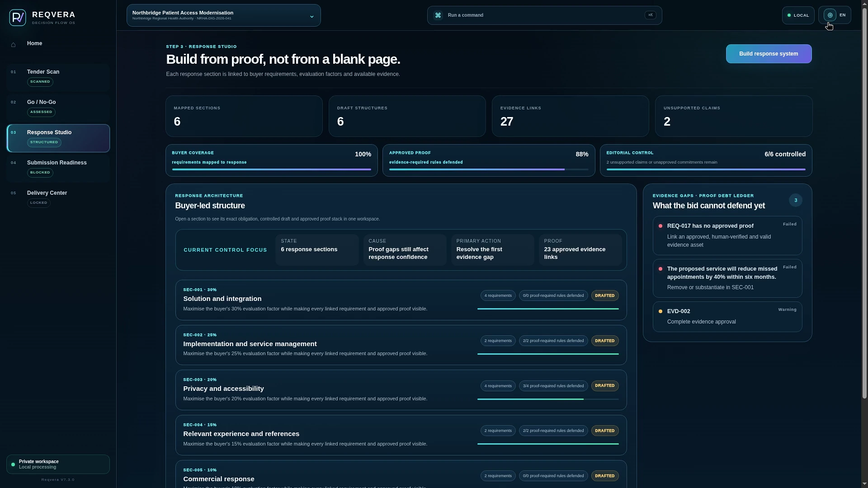Image resolution: width=868 pixels, height=488 pixels.
Task: Go to Home in the sidebar
Action: tap(58, 44)
